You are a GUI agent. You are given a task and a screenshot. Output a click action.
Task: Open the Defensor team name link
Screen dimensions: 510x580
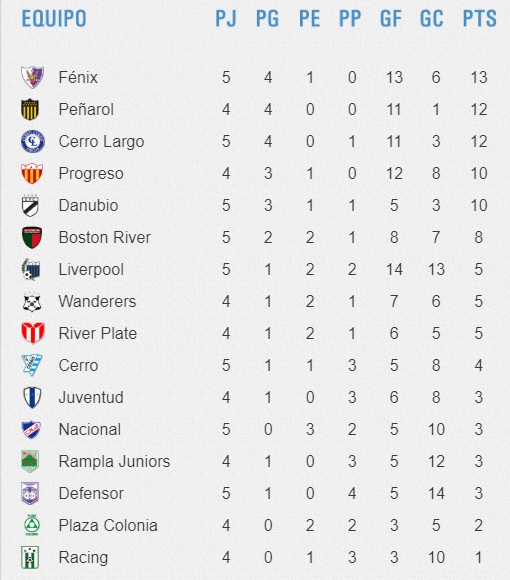(91, 493)
